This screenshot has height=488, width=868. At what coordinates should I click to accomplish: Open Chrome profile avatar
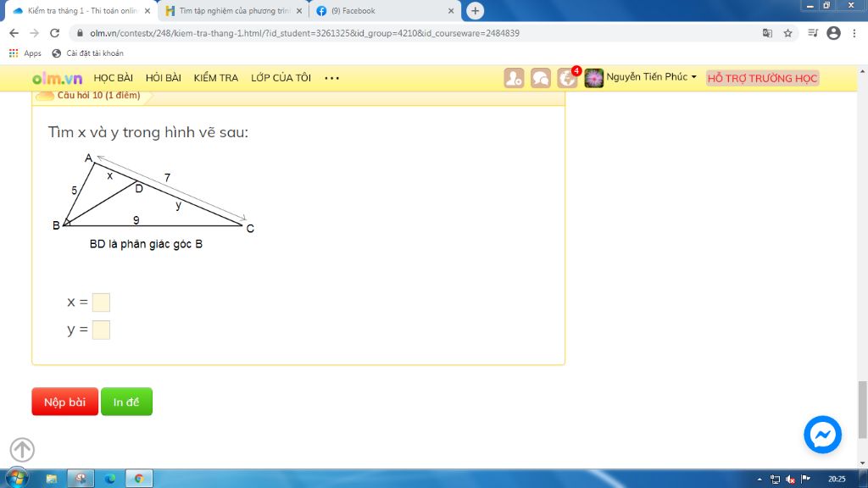tap(834, 33)
